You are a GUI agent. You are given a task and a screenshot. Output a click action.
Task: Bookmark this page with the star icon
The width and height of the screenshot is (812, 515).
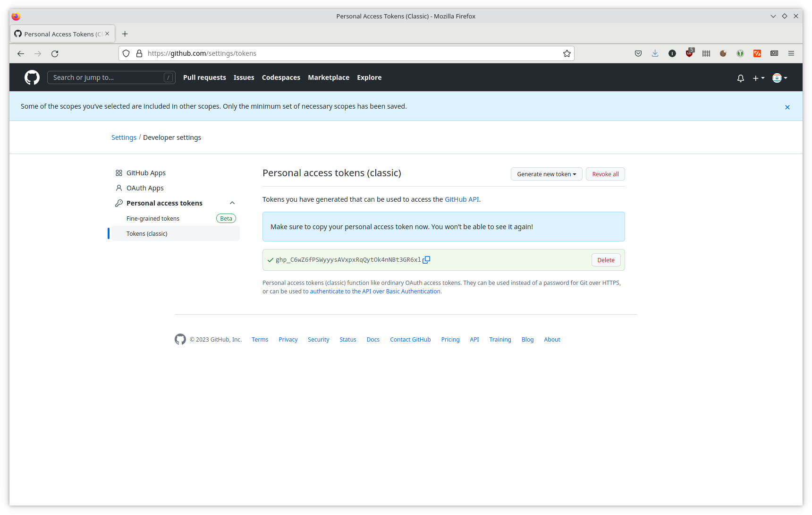pos(567,53)
